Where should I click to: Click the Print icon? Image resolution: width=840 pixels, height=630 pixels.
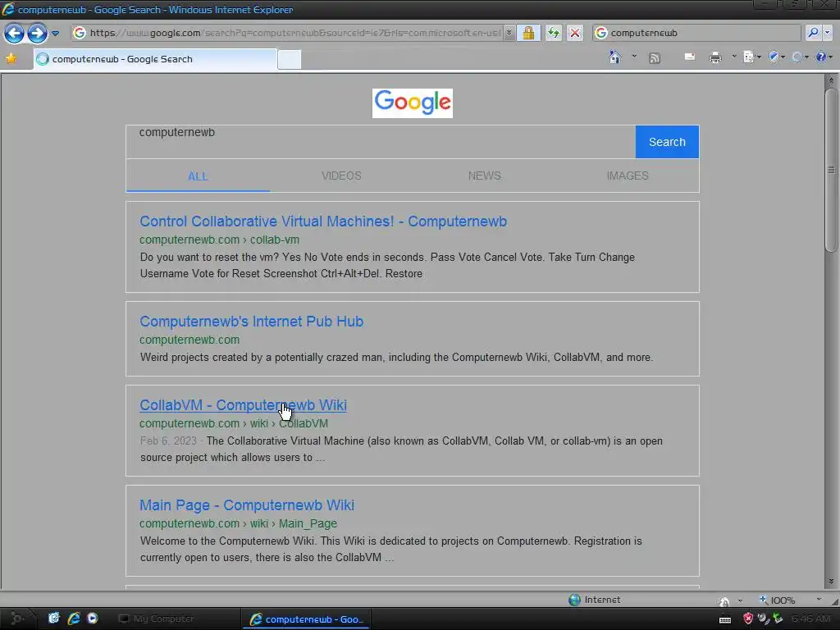[715, 57]
